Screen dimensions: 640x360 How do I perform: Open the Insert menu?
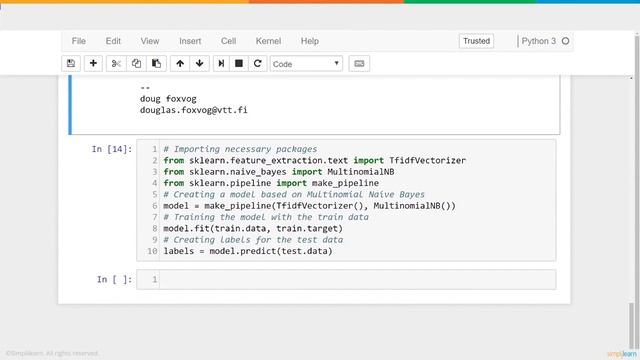pos(190,41)
